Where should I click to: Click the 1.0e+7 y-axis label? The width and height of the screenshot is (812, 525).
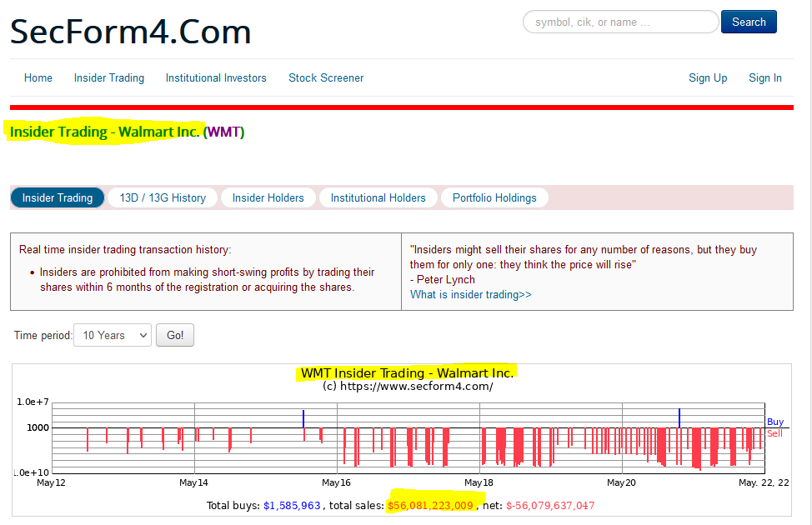[33, 402]
